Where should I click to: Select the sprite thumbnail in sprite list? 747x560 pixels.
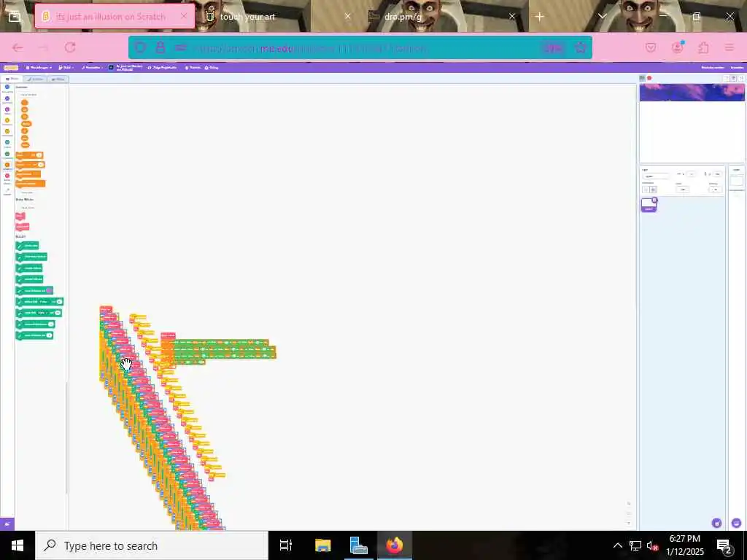[x=649, y=205]
